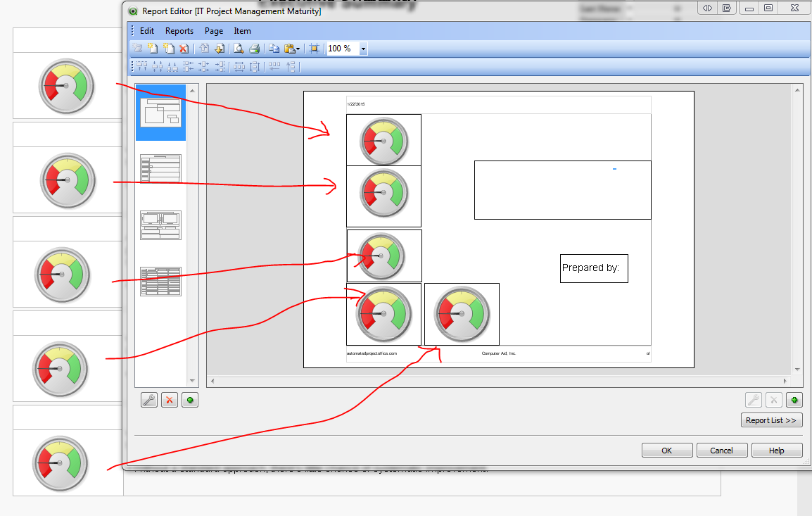Viewport: 812px width, 516px height.
Task: Promote page with up-arrow toolbar icon
Action: click(x=204, y=49)
